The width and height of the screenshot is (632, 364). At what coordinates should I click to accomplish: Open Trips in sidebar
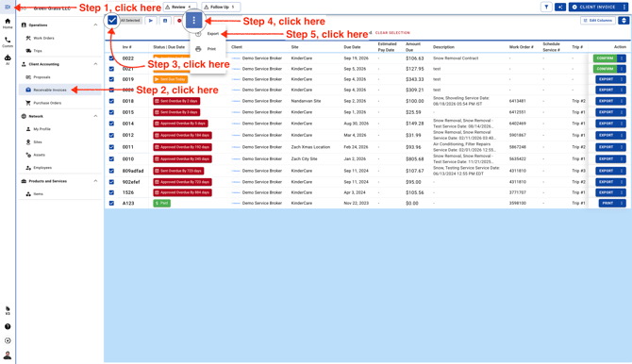(38, 51)
